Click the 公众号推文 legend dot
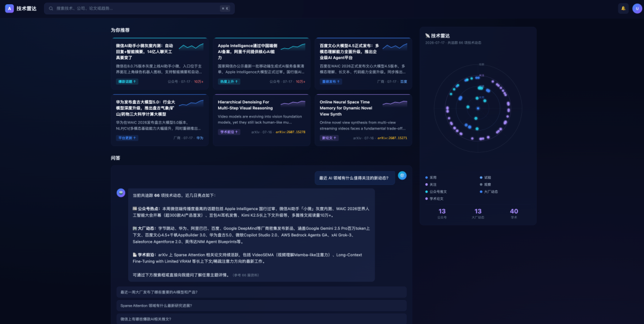644x324 pixels. pos(426,192)
